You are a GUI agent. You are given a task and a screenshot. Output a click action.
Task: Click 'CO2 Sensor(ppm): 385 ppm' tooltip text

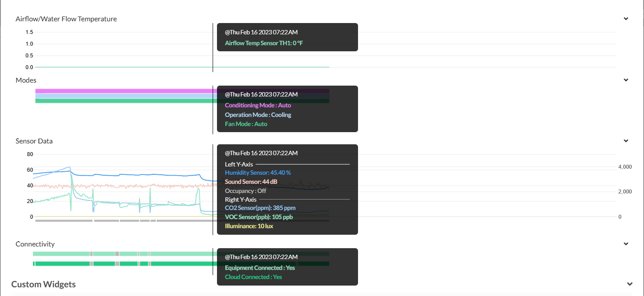[x=260, y=208]
